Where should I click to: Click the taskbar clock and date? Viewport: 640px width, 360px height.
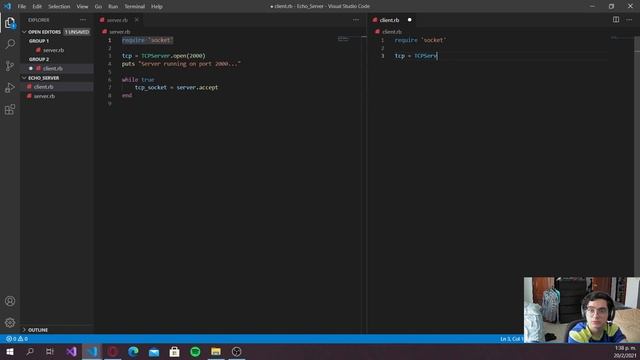click(625, 351)
